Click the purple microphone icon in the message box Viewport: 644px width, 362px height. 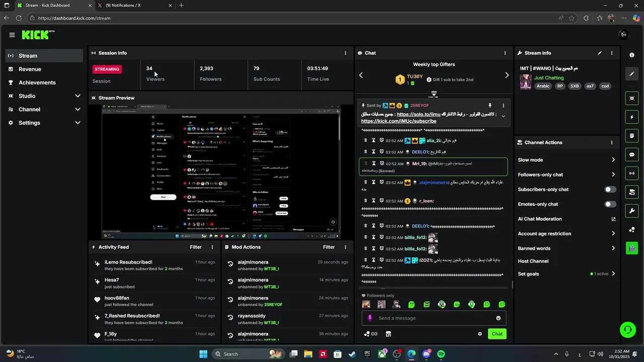[370, 318]
